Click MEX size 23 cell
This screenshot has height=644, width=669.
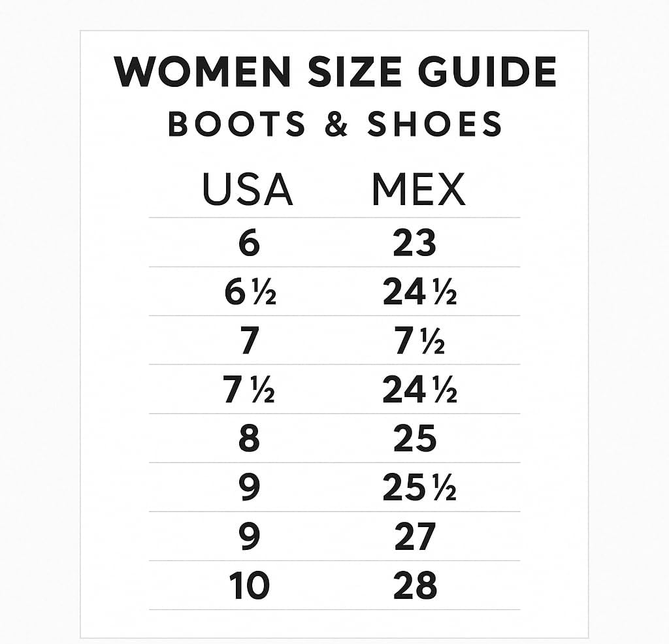(x=414, y=243)
